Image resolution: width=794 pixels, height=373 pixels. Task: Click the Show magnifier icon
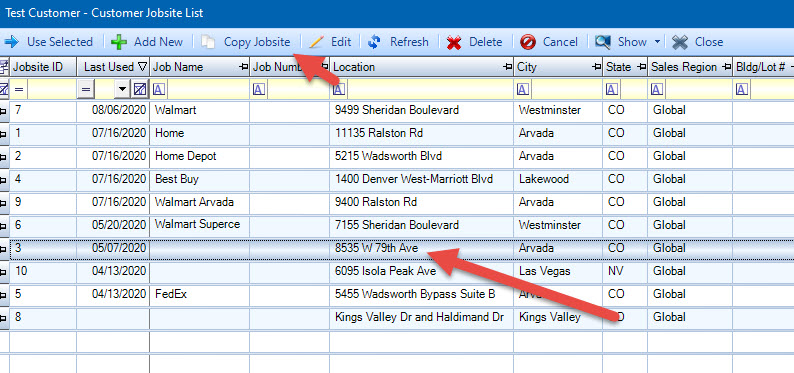point(603,42)
